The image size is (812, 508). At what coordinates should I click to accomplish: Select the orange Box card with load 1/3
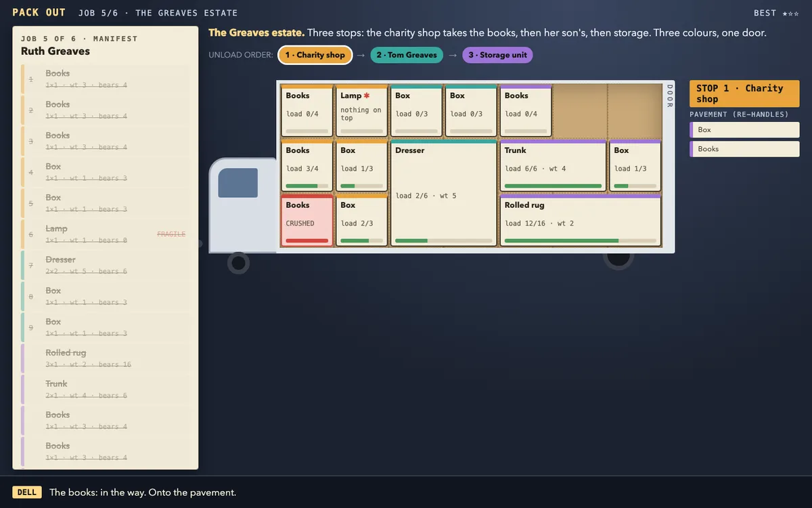pyautogui.click(x=362, y=165)
